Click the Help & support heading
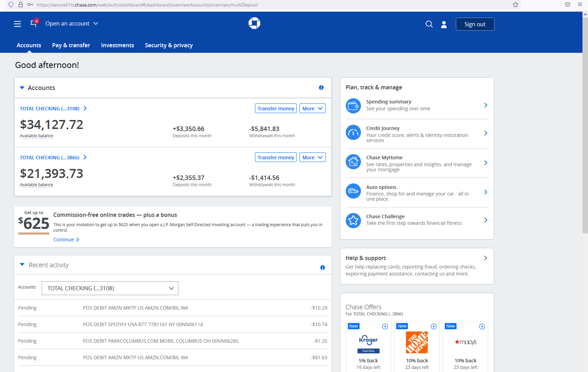The width and height of the screenshot is (588, 372). tap(366, 258)
